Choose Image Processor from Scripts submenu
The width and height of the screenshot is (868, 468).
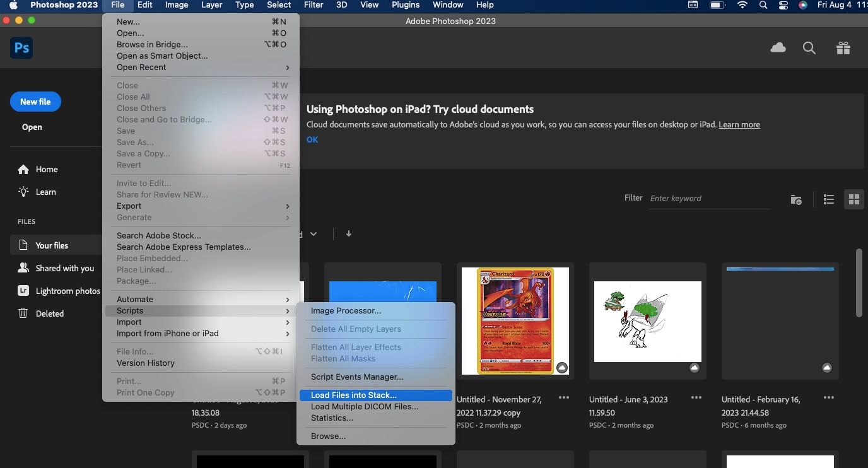click(376, 311)
